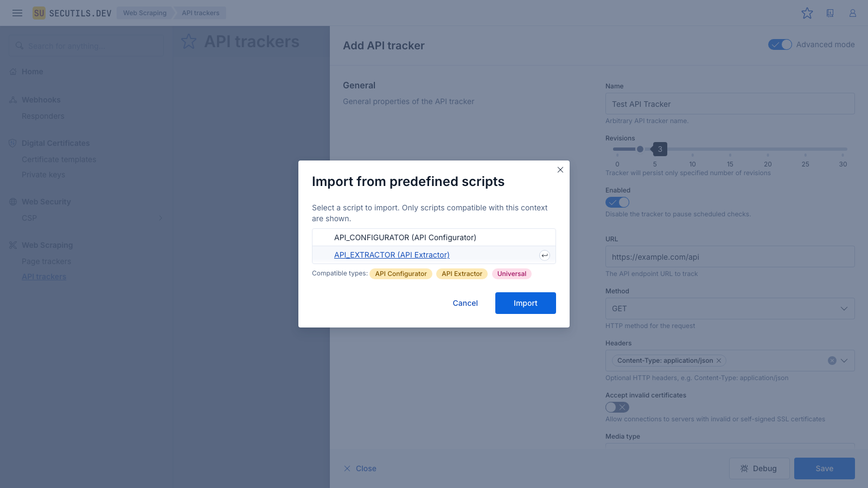The height and width of the screenshot is (488, 868).
Task: Open the hamburger navigation menu
Action: click(x=17, y=13)
